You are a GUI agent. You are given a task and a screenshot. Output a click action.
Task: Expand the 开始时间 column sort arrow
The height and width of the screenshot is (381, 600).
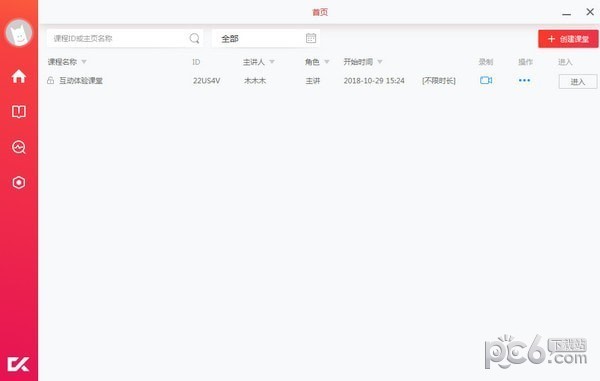tap(380, 62)
